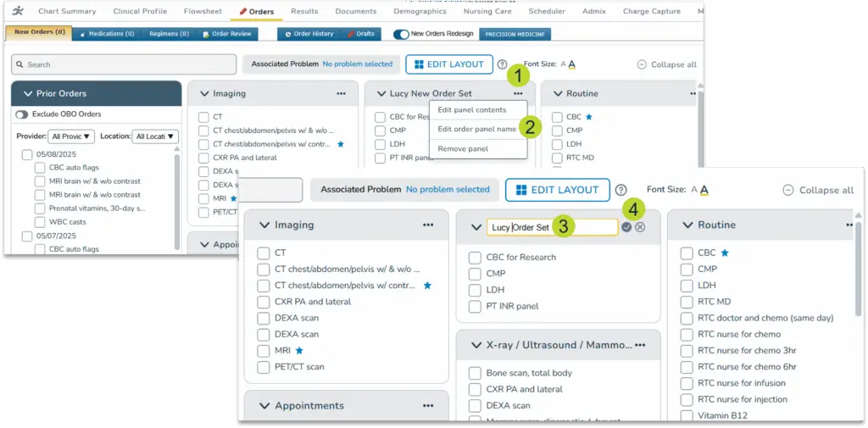
Task: Select Edit order panel name from menu
Action: (x=476, y=130)
